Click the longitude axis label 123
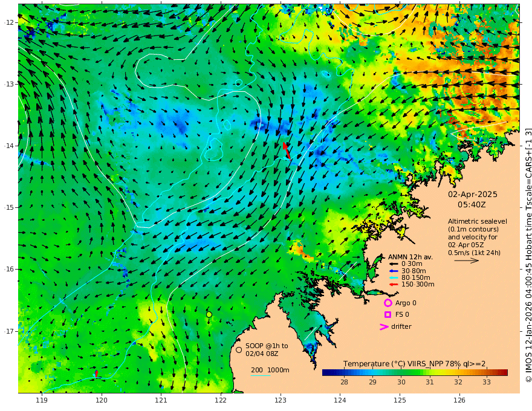This screenshot has height=411, width=532. click(x=281, y=400)
